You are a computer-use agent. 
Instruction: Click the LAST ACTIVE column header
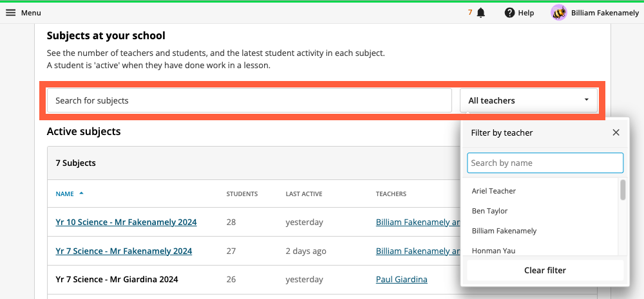coord(304,194)
